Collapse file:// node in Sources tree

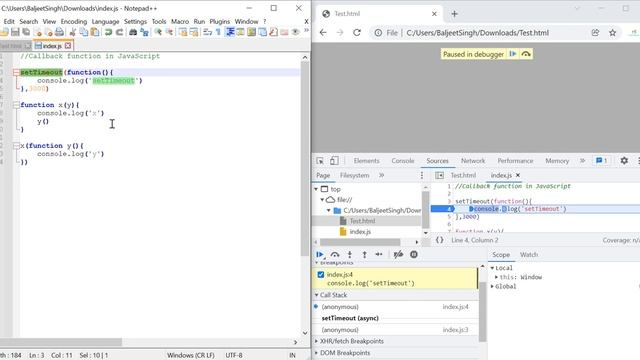[322, 200]
